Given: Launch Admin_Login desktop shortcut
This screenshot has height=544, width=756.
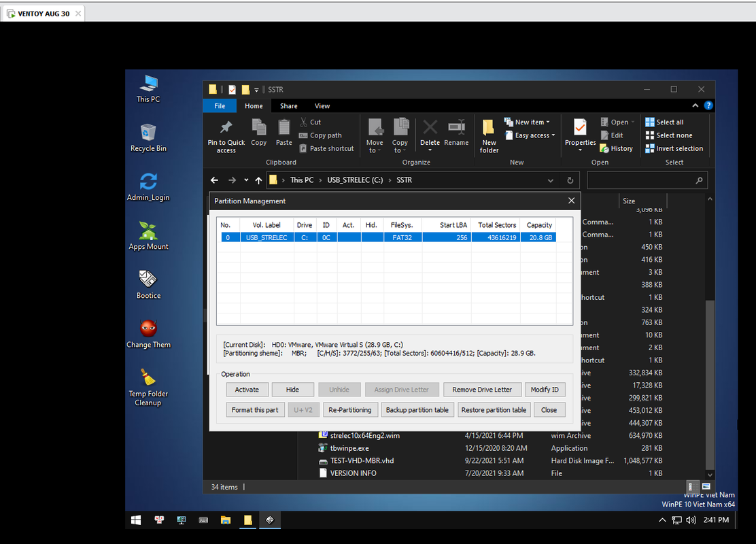Looking at the screenshot, I should (148, 187).
